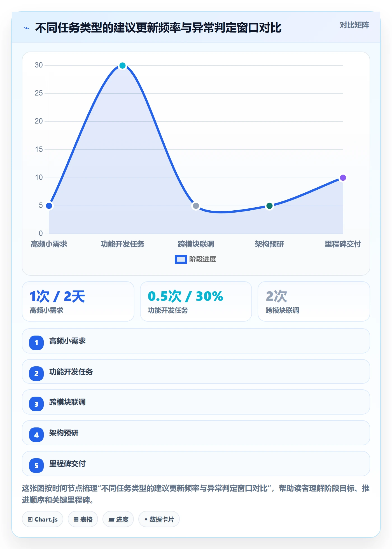This screenshot has width=392, height=549.
Task: Open the 2次 跨模块联调 data card
Action: [x=314, y=301]
